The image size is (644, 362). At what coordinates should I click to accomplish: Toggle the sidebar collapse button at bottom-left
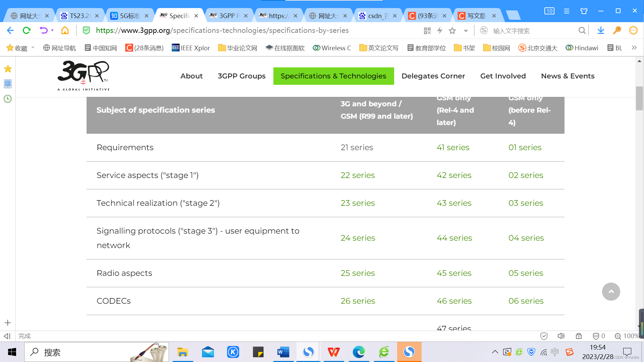coord(7,336)
